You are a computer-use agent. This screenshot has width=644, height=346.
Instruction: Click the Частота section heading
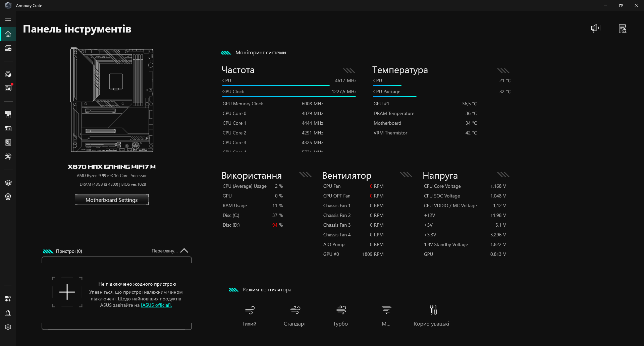238,70
